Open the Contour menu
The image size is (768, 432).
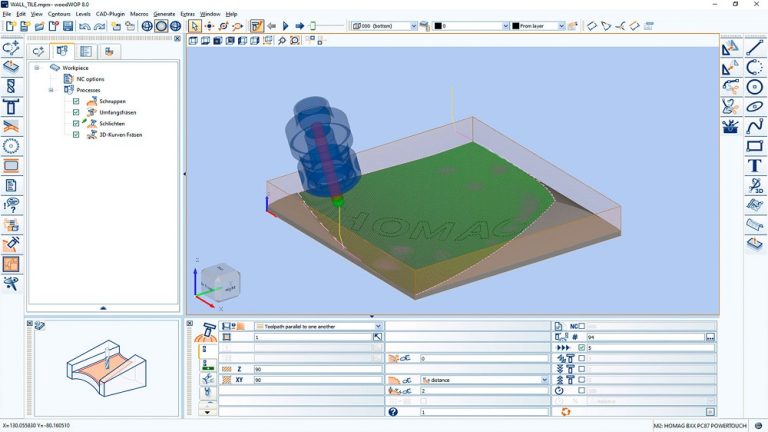[59, 14]
